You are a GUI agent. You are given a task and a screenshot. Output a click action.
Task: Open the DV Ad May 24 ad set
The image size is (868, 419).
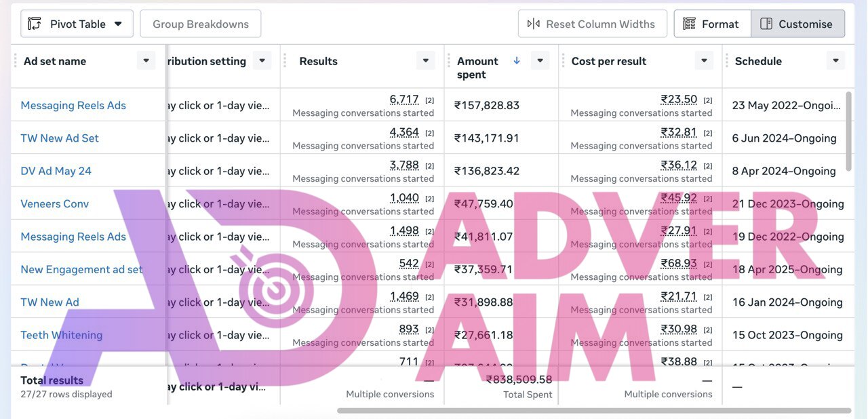click(56, 171)
